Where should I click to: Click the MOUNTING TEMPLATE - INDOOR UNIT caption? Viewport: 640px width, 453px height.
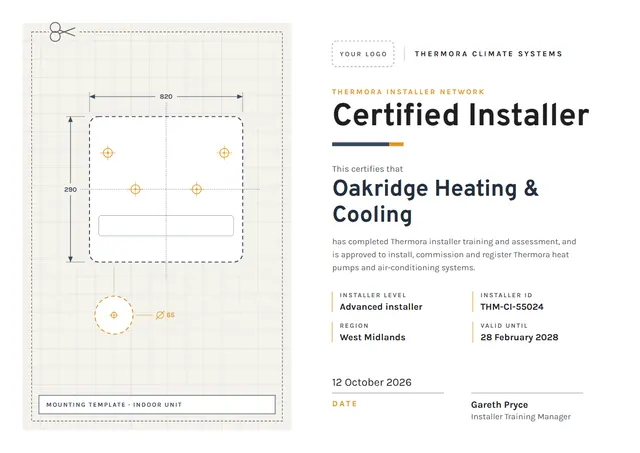[114, 405]
